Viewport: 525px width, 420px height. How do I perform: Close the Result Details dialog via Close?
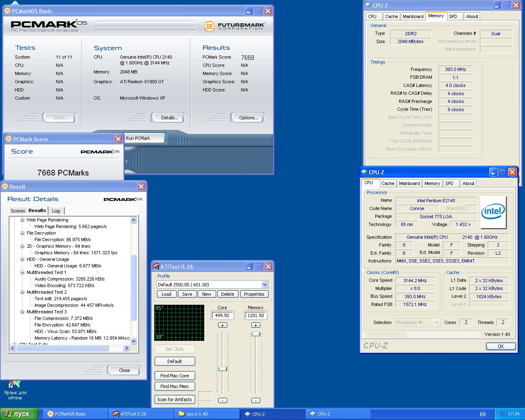coord(124,370)
